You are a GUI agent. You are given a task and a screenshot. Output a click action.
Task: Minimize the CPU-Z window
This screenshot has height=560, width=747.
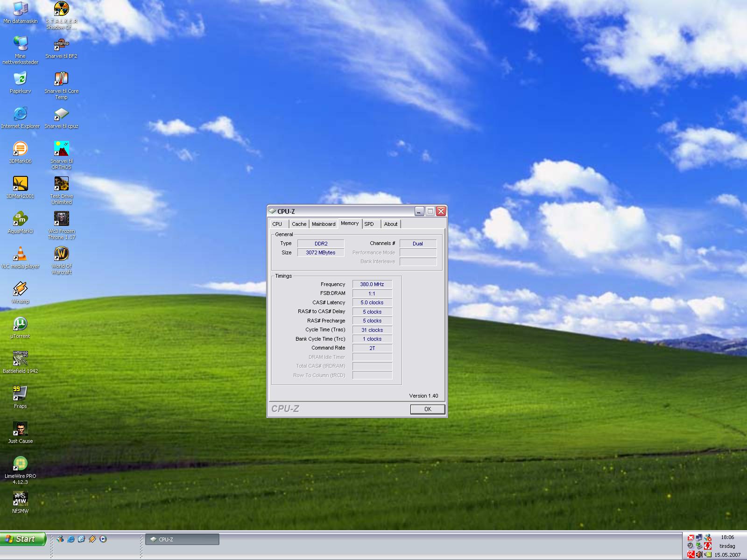tap(419, 211)
